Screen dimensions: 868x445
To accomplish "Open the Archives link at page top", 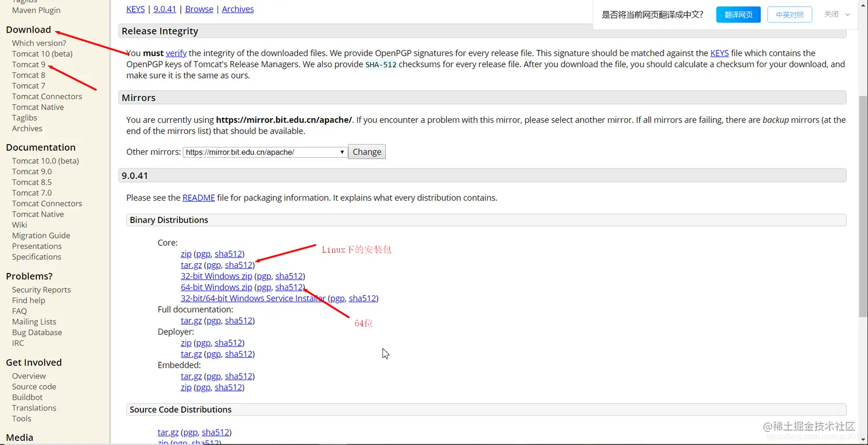I will click(x=238, y=9).
